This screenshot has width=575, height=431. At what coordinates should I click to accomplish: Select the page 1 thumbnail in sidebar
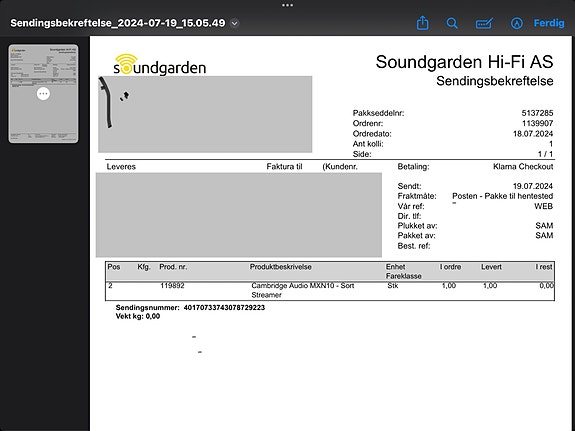click(43, 94)
